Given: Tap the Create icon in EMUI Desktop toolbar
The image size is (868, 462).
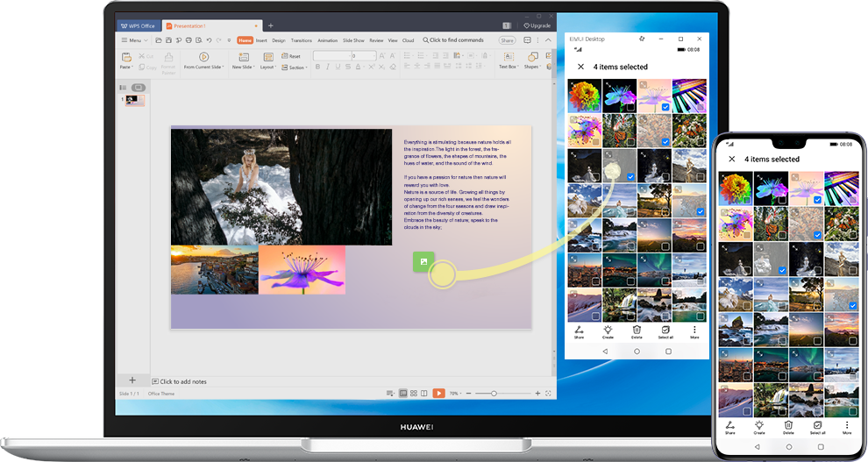Looking at the screenshot, I should 608,331.
